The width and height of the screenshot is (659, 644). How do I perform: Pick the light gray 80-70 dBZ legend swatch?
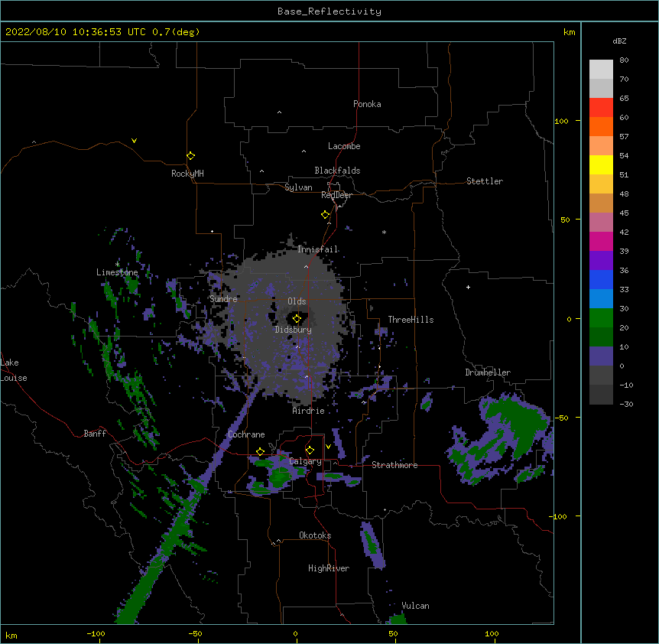(x=601, y=70)
